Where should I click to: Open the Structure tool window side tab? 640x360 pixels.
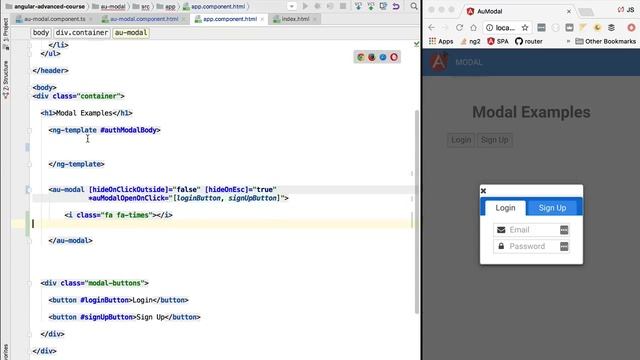(x=5, y=80)
